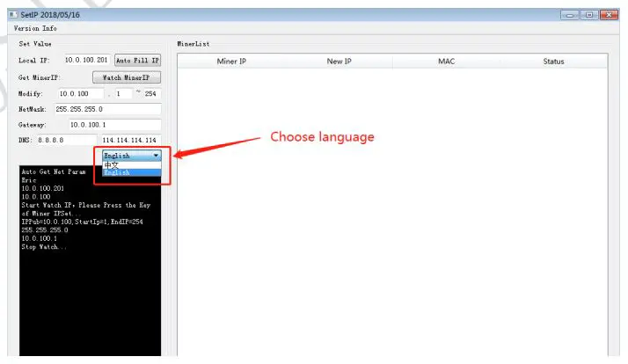Select 中文 in the language list
The height and width of the screenshot is (364, 628).
132,165
